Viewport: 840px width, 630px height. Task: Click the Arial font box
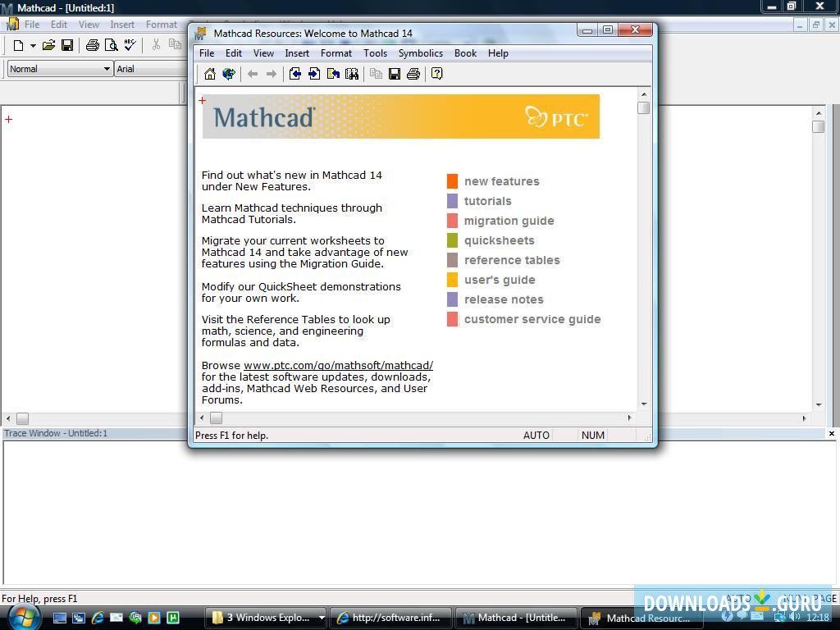tap(151, 69)
